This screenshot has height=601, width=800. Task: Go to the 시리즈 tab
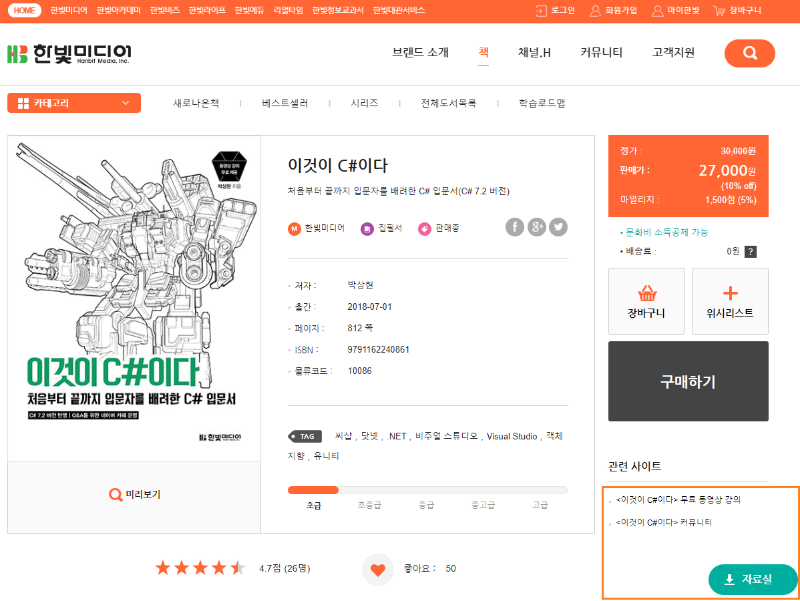(365, 103)
